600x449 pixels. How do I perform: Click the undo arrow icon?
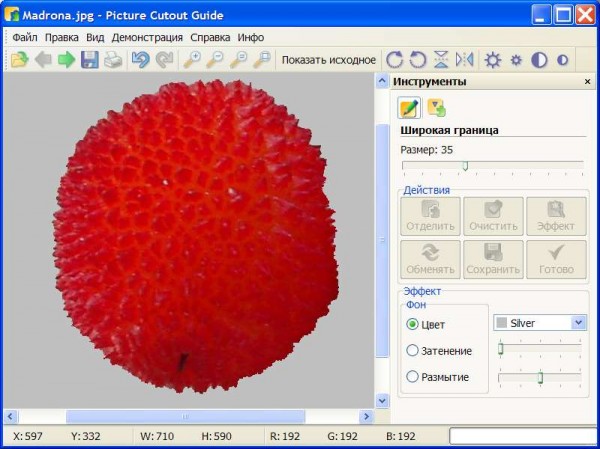tap(141, 60)
